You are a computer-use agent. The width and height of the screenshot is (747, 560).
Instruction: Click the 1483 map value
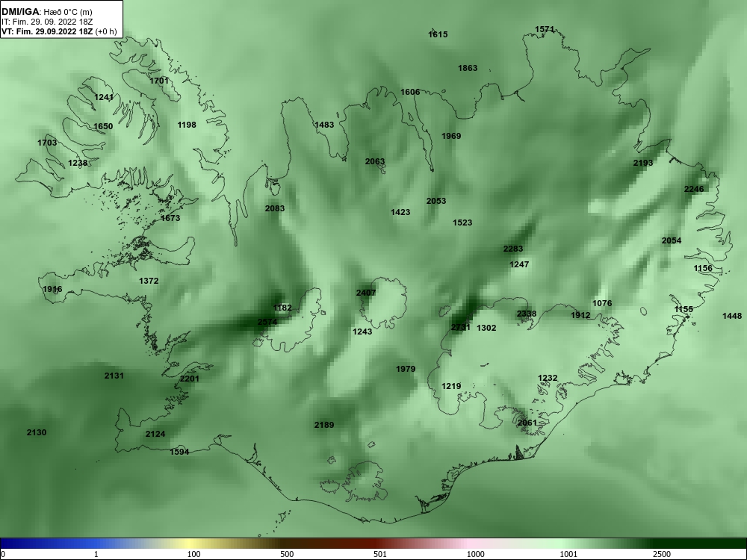tap(324, 125)
